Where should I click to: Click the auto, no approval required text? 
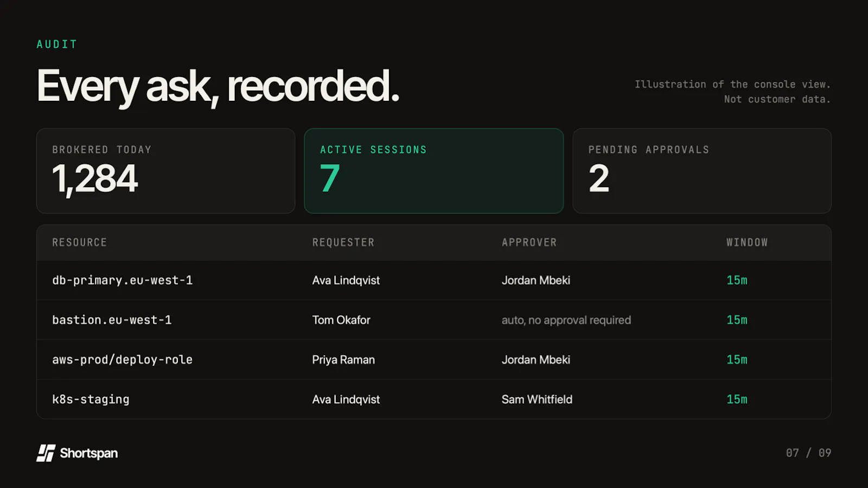click(x=566, y=320)
